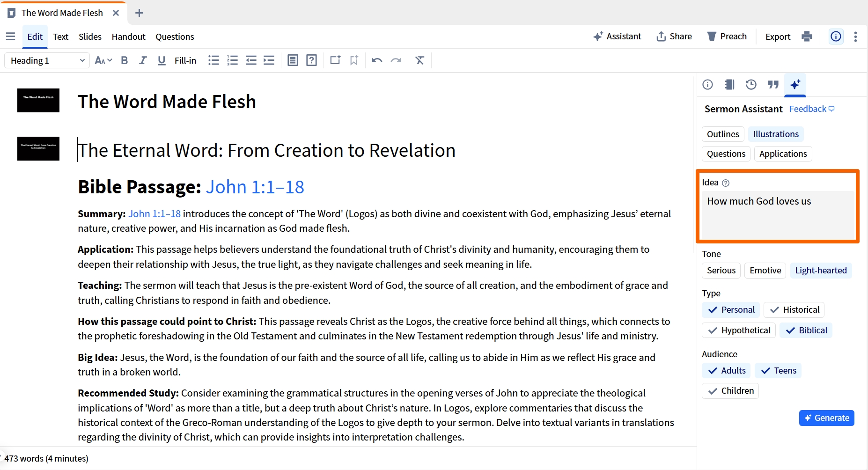Select the Outlines assistant option
This screenshot has height=470, width=868.
[x=723, y=134]
